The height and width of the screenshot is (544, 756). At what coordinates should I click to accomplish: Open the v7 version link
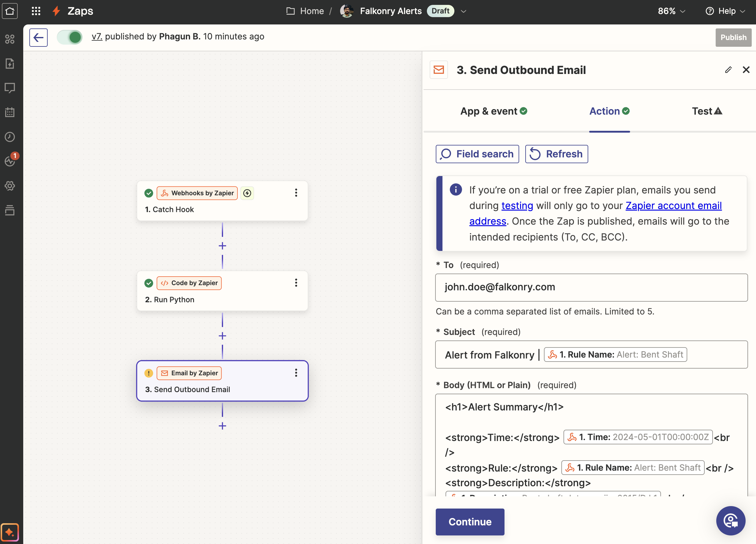97,36
